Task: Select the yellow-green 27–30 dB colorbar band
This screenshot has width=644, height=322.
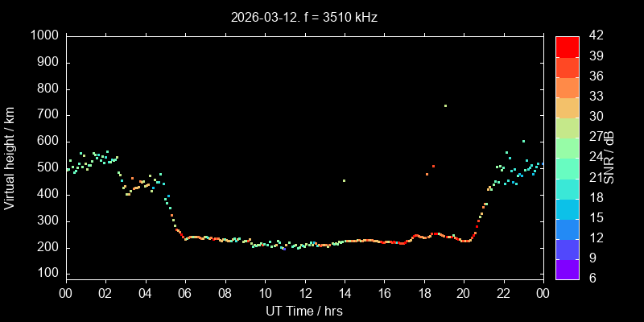Action: pos(568,127)
